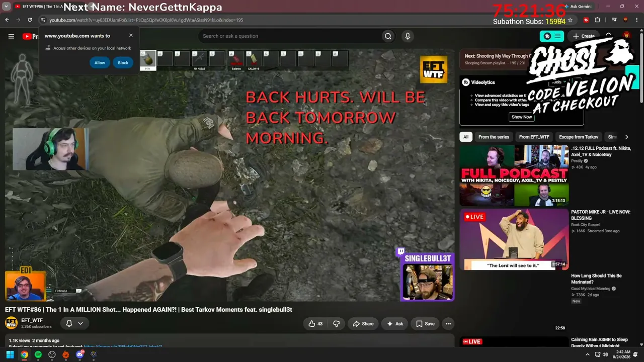Image resolution: width=644 pixels, height=362 pixels.
Task: Search with your voice microphone icon
Action: coord(408,36)
